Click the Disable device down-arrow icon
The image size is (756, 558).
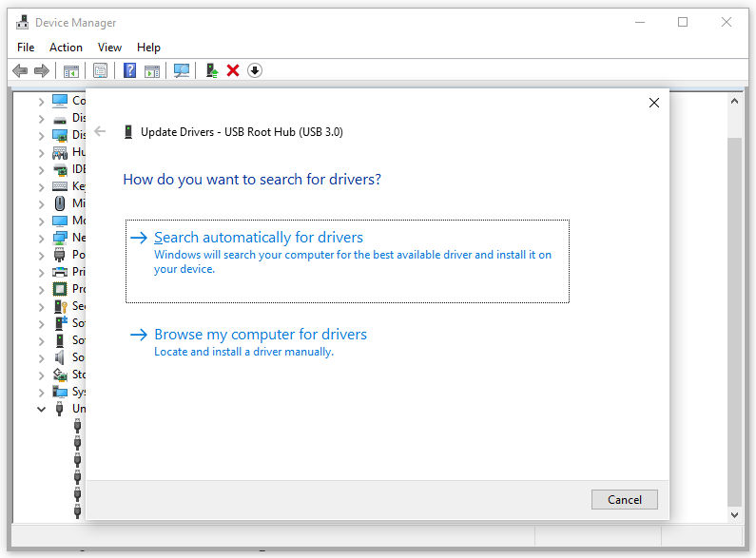coord(255,70)
